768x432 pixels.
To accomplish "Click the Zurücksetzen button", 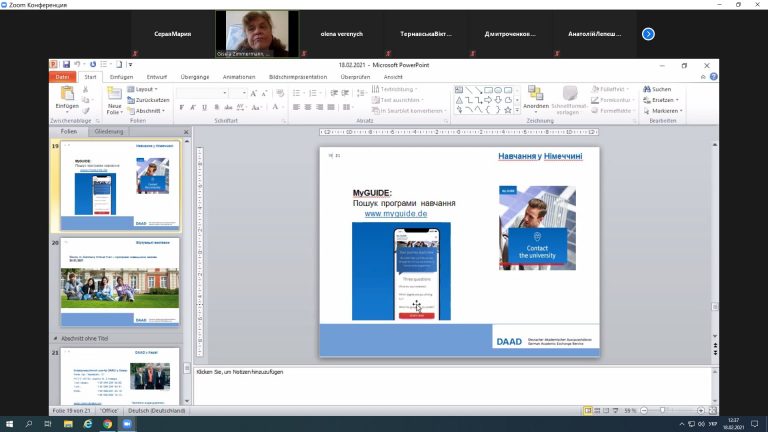I will pos(148,100).
